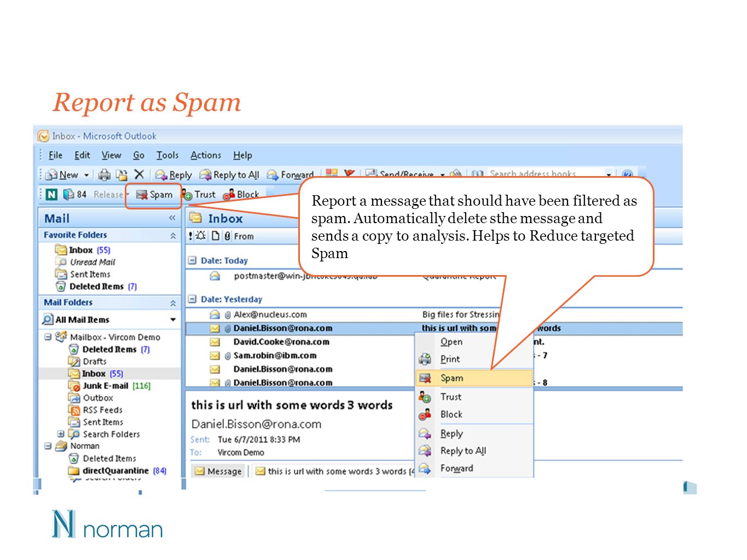Select Inbox (55) in Favorite Folders
Screen dimensions: 747x560
click(x=83, y=250)
